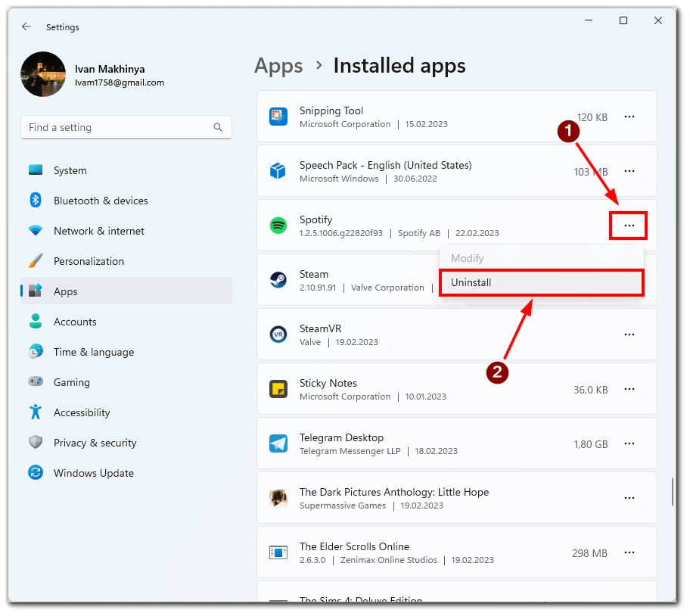Open more options for Little Hope
This screenshot has height=616, width=690.
(x=630, y=499)
